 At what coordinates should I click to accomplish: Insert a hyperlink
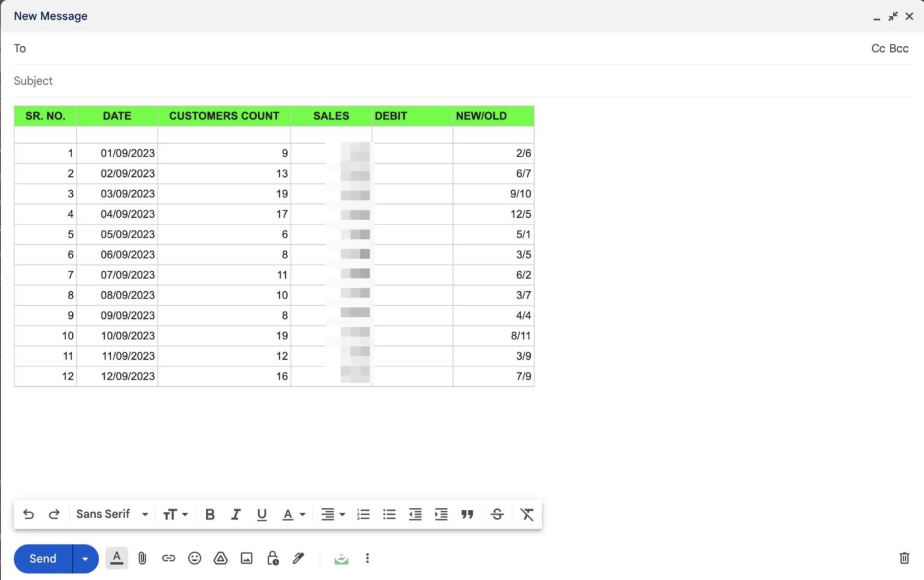coord(168,558)
